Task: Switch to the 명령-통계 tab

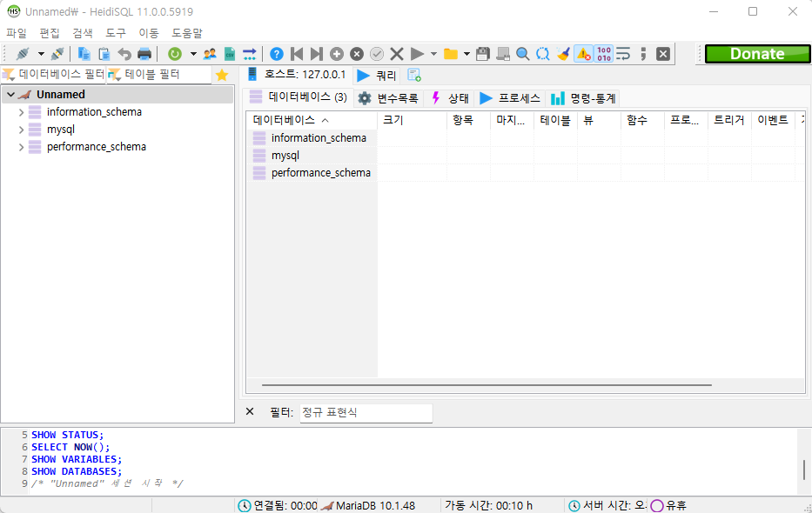Action: 583,98
